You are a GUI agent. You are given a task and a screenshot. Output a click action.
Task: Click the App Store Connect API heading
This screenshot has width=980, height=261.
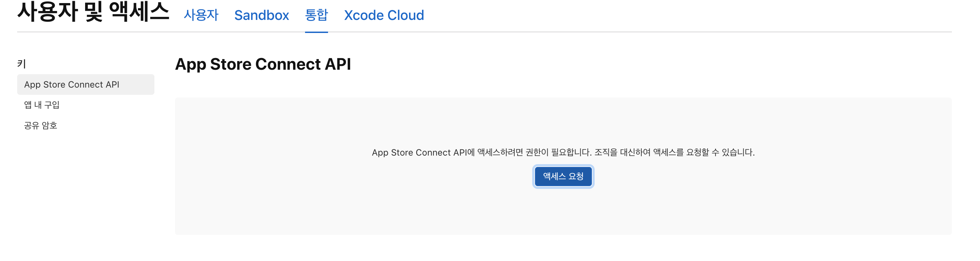[263, 64]
